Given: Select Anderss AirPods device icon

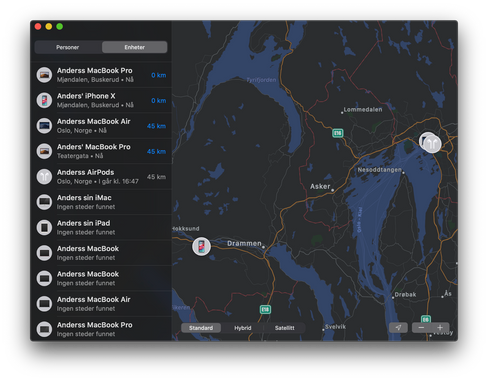Looking at the screenshot, I should point(44,177).
